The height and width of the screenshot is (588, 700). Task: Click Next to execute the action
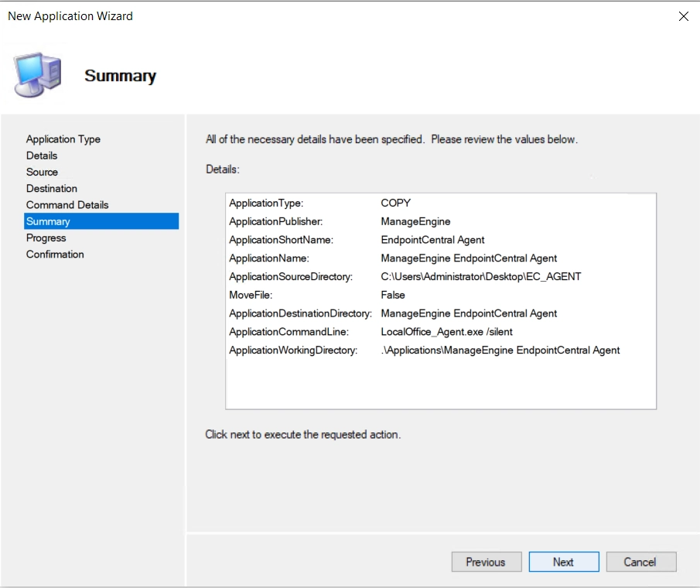563,562
